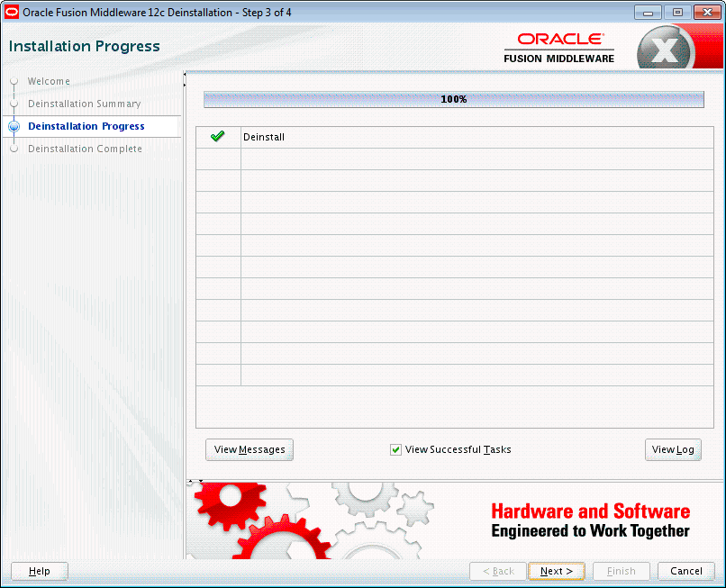
Task: Select the Deinstallation Complete step
Action: 85,149
